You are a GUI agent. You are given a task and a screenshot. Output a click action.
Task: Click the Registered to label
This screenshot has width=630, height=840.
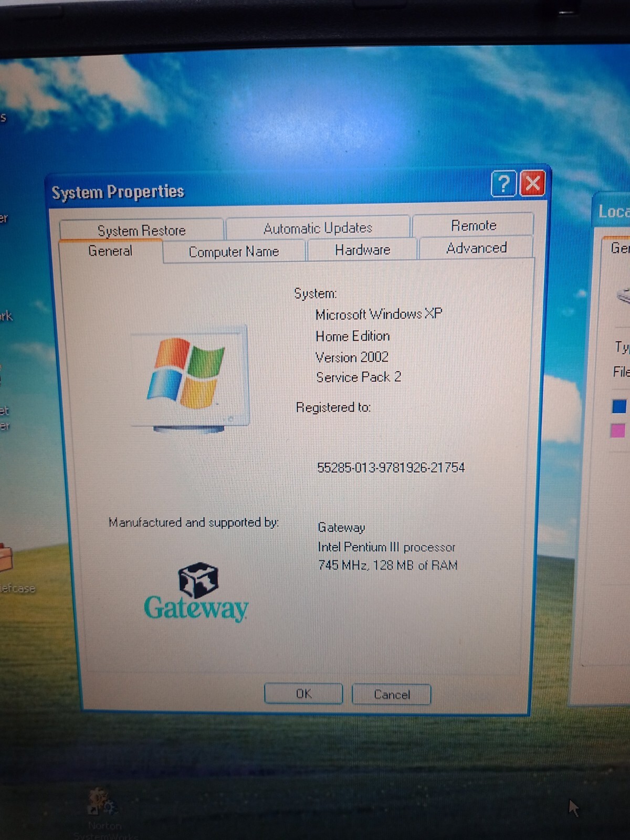coord(333,407)
